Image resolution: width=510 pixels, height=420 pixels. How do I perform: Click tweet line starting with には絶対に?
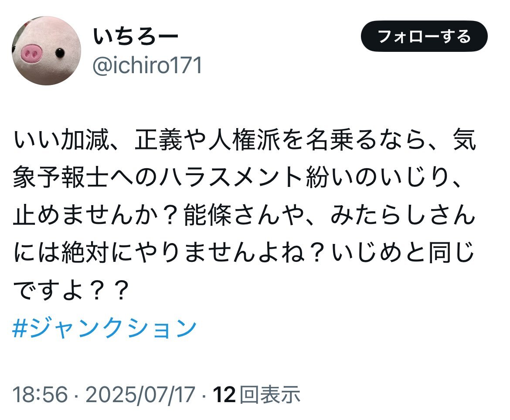[244, 252]
